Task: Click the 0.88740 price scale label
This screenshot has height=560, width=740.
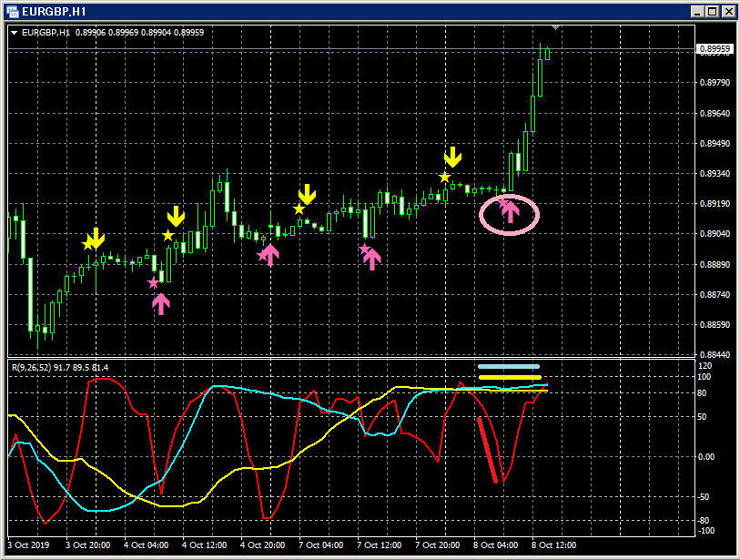Action: (x=715, y=295)
